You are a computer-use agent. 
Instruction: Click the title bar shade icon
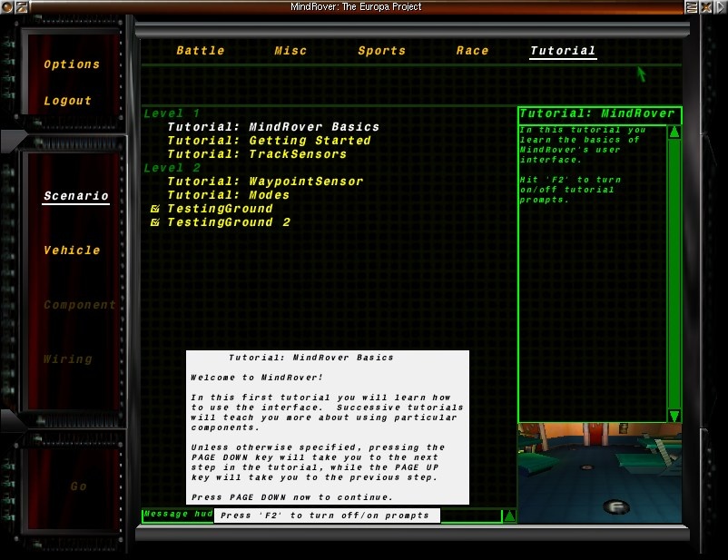tap(692, 7)
